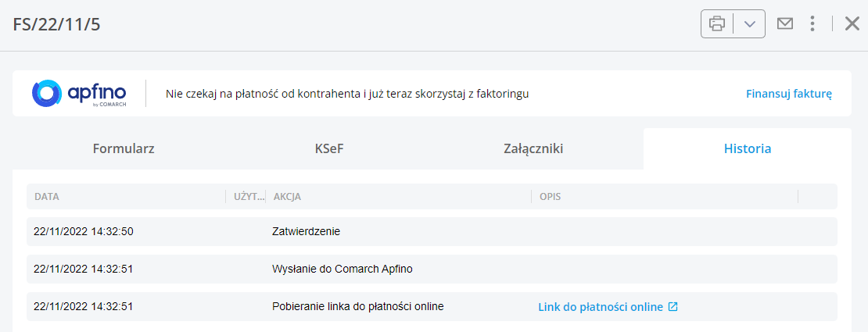Expand the print options dropdown arrow
Image resolution: width=868 pixels, height=332 pixels.
click(x=750, y=23)
